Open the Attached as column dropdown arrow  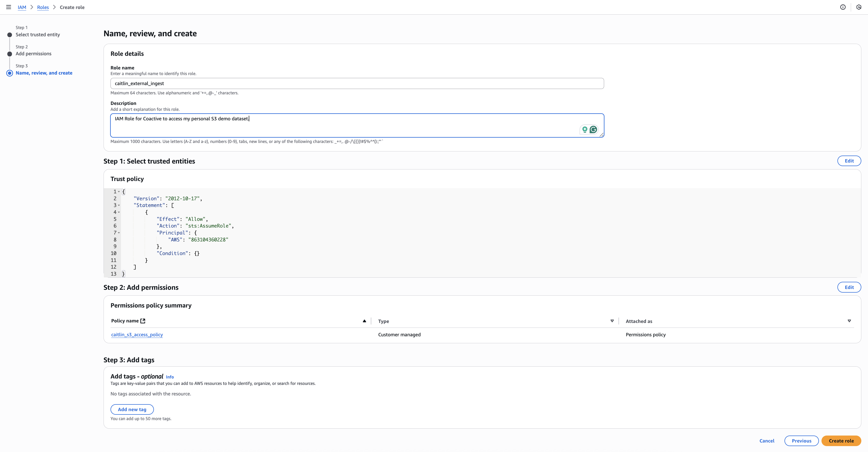(849, 321)
